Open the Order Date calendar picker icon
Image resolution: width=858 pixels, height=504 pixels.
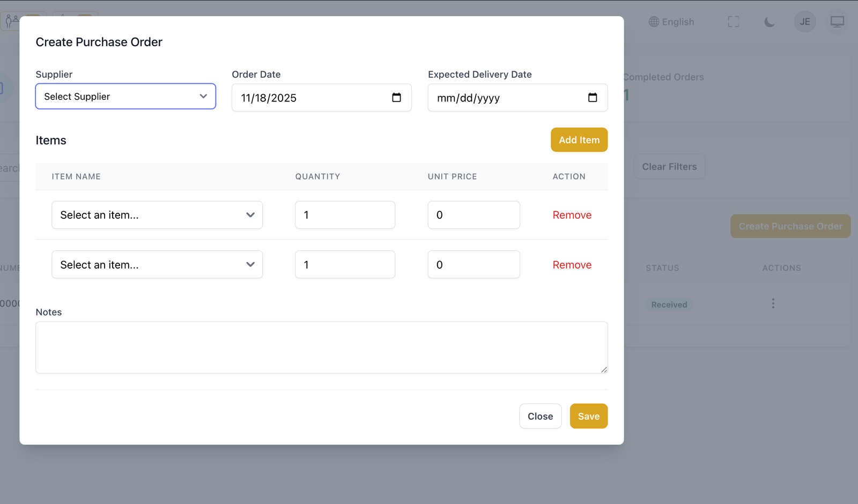tap(396, 98)
